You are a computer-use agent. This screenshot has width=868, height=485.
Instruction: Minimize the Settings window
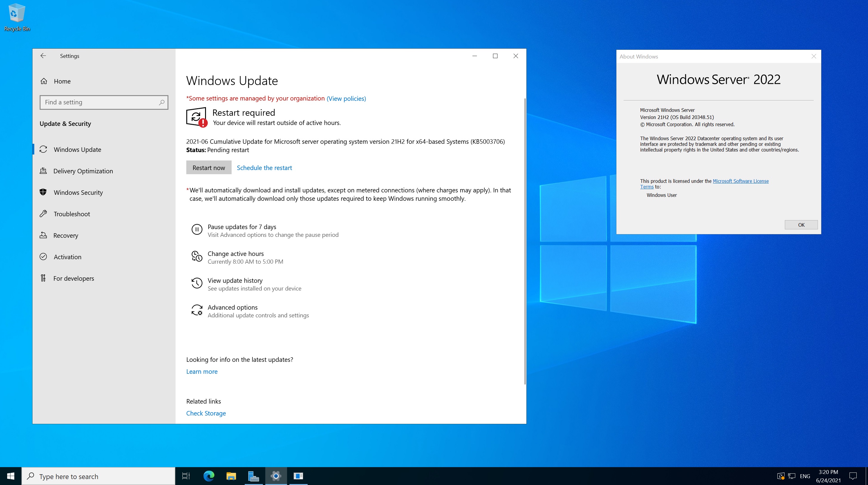475,56
